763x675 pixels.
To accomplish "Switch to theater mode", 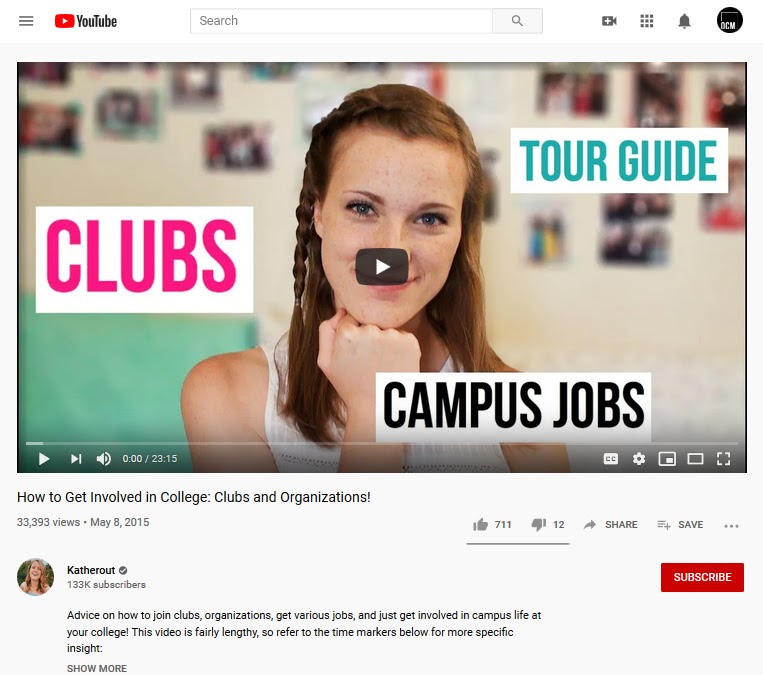I will click(x=695, y=459).
